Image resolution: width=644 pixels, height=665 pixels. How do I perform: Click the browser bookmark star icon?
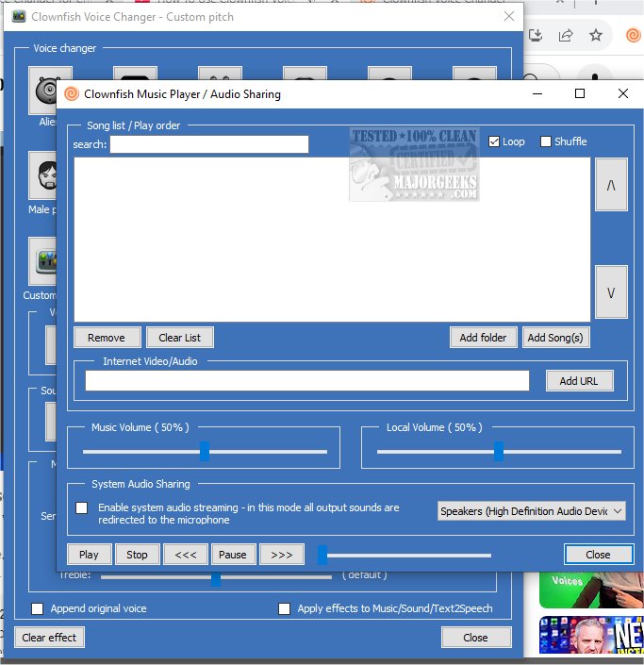596,35
